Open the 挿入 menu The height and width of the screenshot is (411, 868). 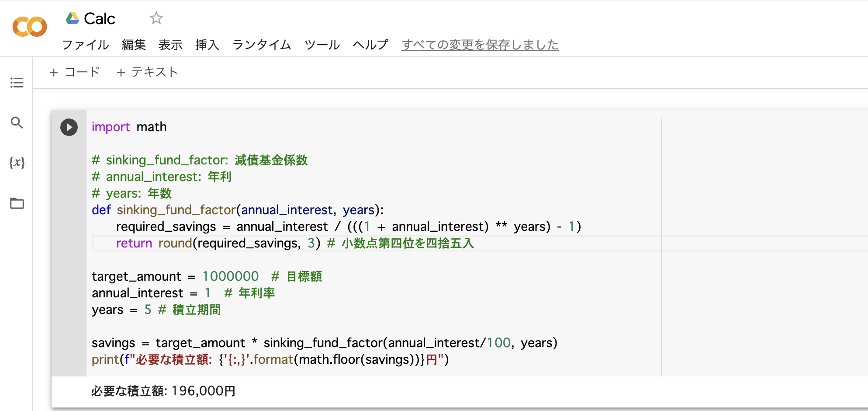[x=207, y=44]
